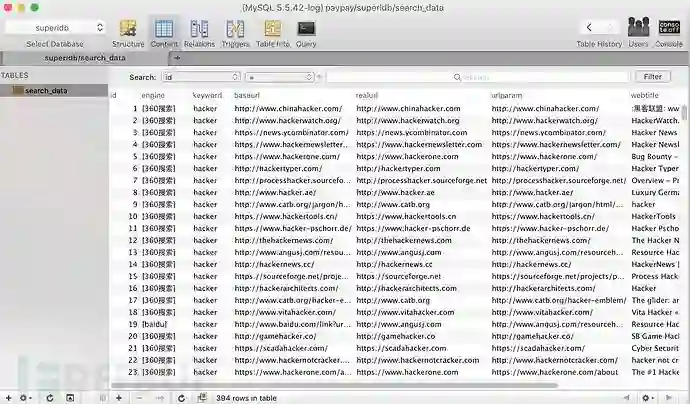
Task: Open the Relations view
Action: [x=199, y=33]
